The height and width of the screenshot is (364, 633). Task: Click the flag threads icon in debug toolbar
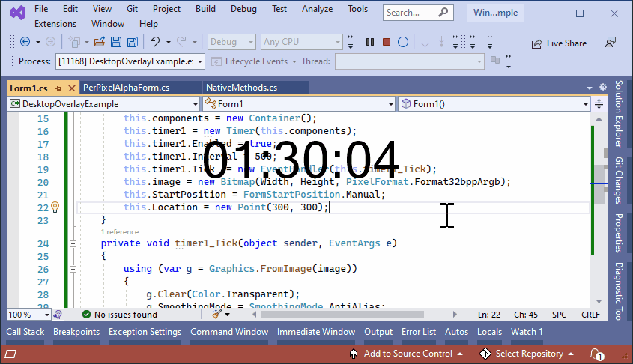(x=494, y=61)
